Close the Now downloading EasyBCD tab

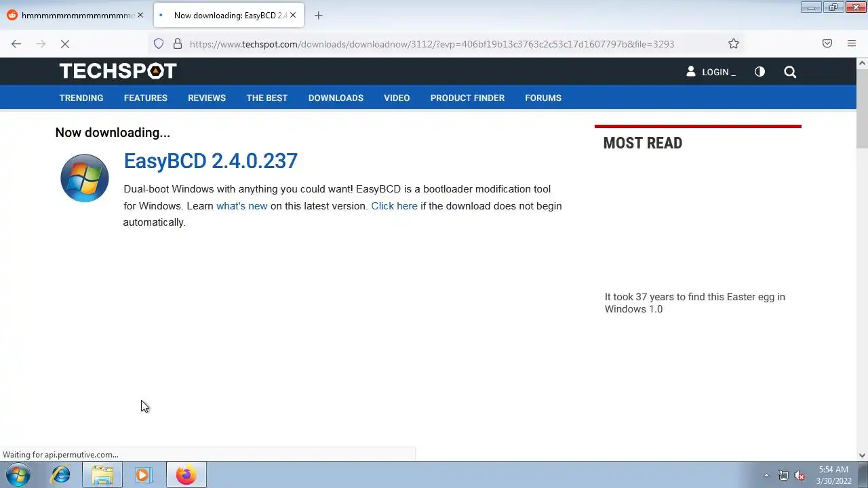[293, 15]
